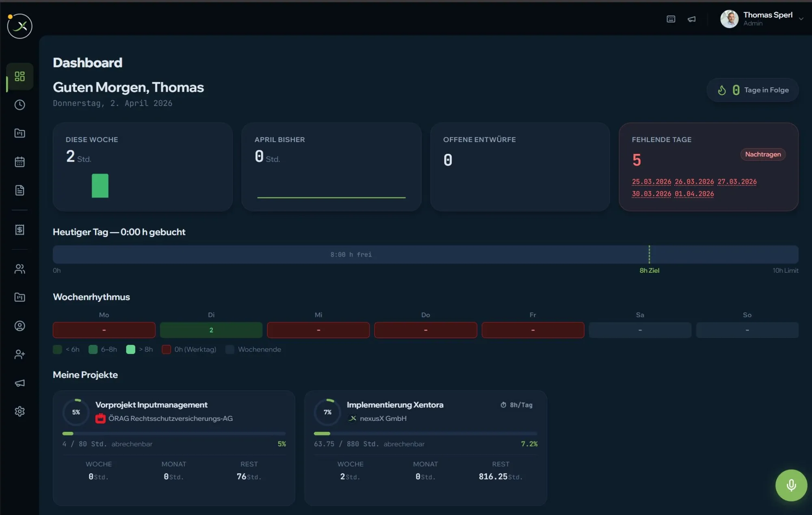Click Thomas Sperl's avatar picture
This screenshot has height=515, width=812.
tap(729, 19)
